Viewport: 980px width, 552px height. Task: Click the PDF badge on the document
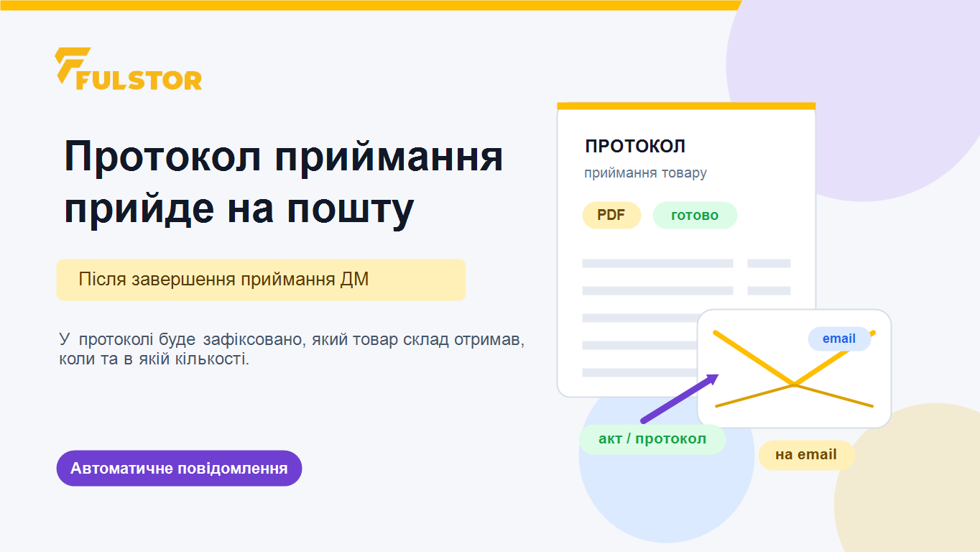point(611,216)
